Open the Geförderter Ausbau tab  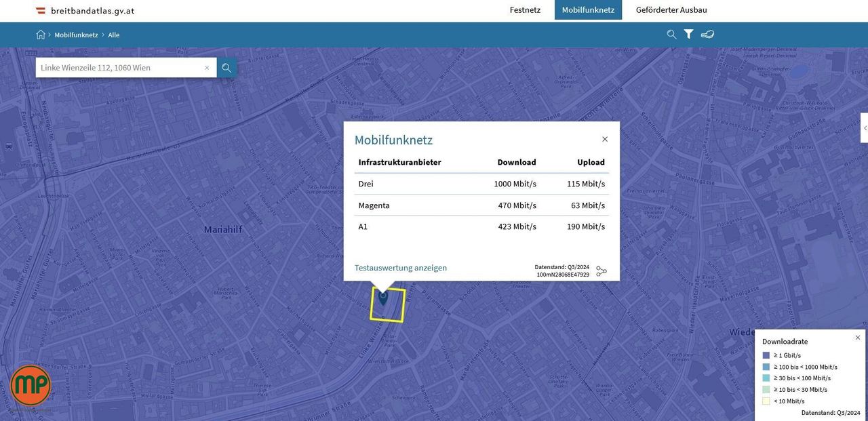pyautogui.click(x=671, y=10)
